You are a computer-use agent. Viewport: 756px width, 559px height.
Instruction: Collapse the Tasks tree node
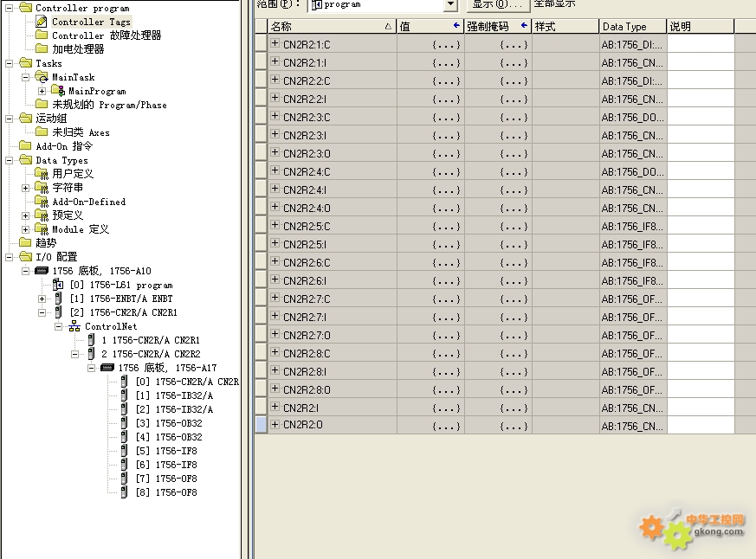(x=10, y=63)
